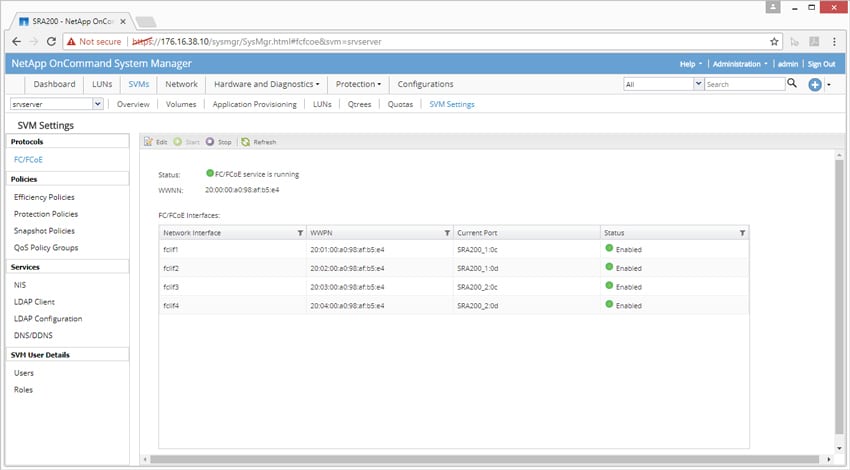Viewport: 850px width, 470px height.
Task: Open the All search scope dropdown
Action: [698, 84]
